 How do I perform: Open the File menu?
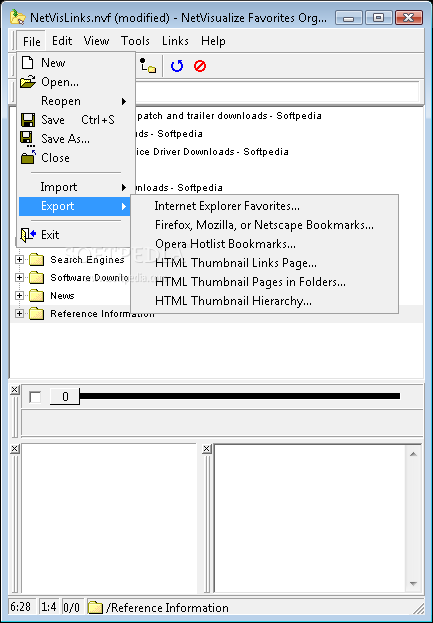click(31, 41)
